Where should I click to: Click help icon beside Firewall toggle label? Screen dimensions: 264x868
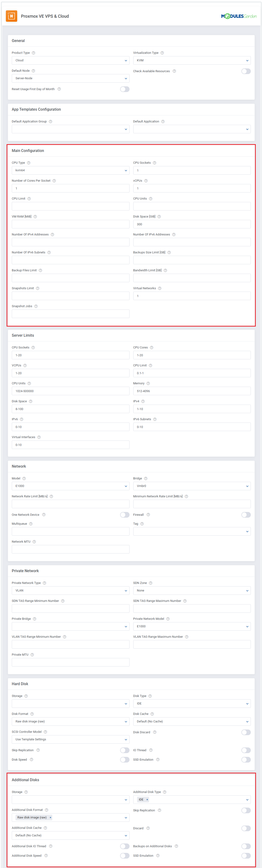[148, 515]
